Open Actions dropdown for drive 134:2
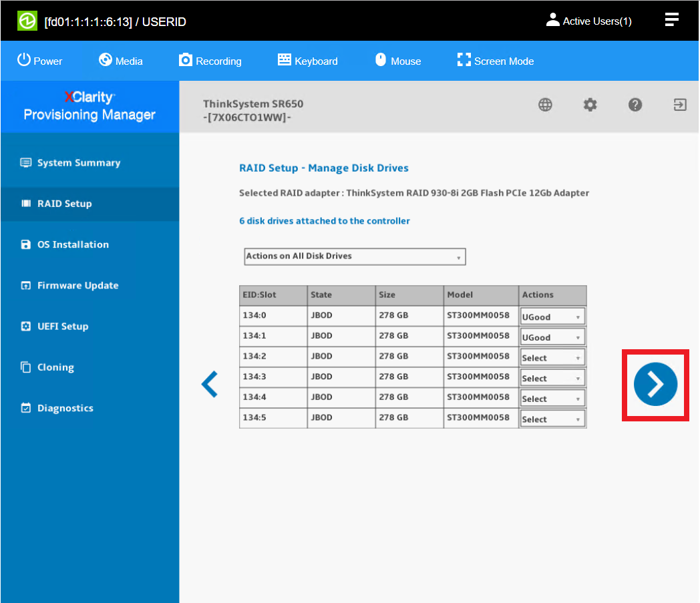 (x=552, y=358)
